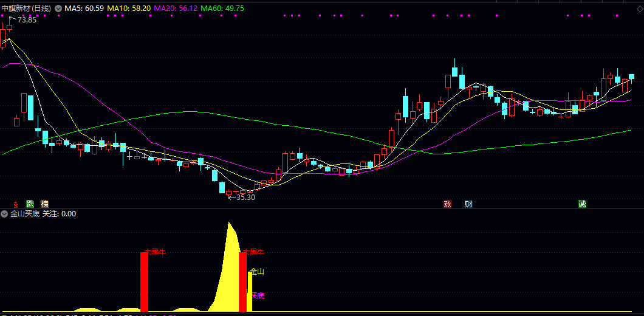Expand dropdown arrow beside 金山买底 indicator
Image resolution: width=644 pixels, height=316 pixels.
point(4,214)
